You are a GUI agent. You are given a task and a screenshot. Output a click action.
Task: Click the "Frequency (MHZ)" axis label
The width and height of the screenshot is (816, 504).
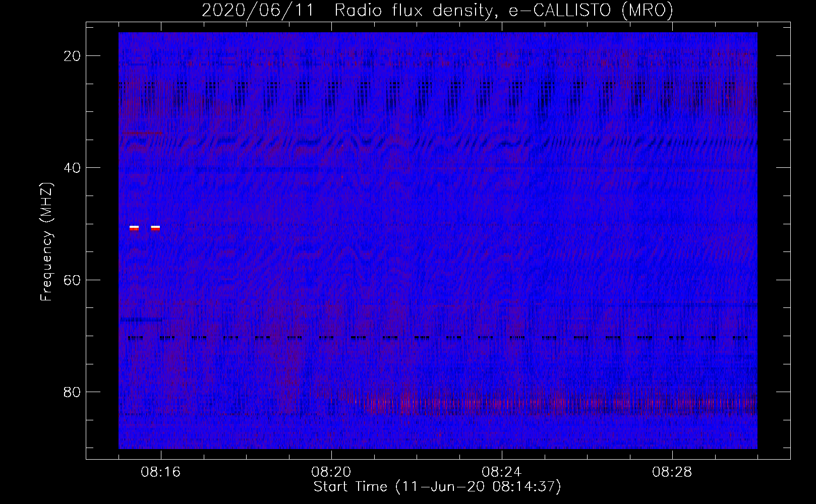tap(46, 242)
